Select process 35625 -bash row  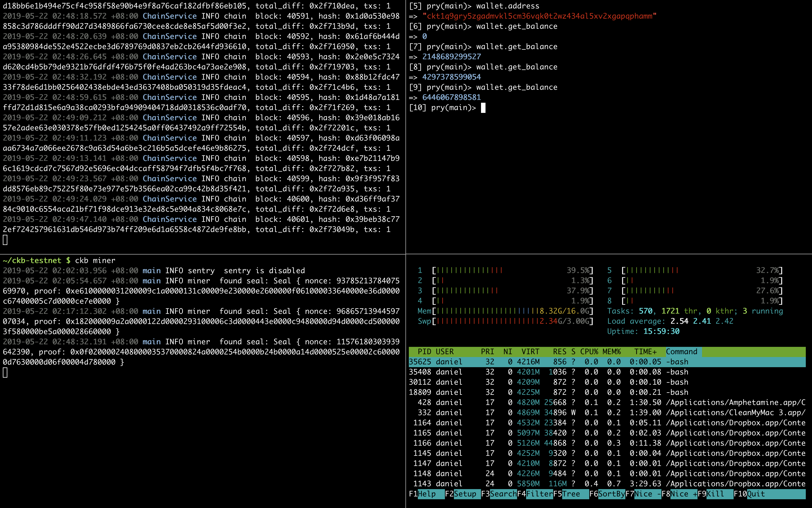(x=607, y=362)
